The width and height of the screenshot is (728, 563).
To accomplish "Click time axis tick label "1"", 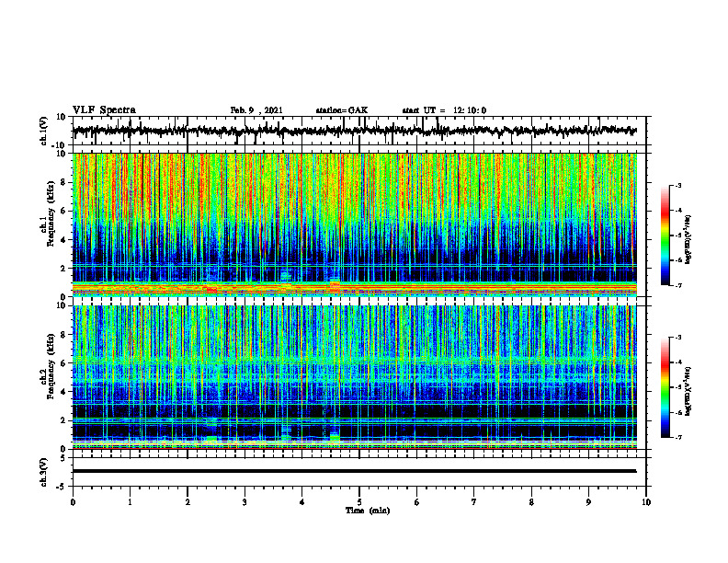I will [130, 502].
